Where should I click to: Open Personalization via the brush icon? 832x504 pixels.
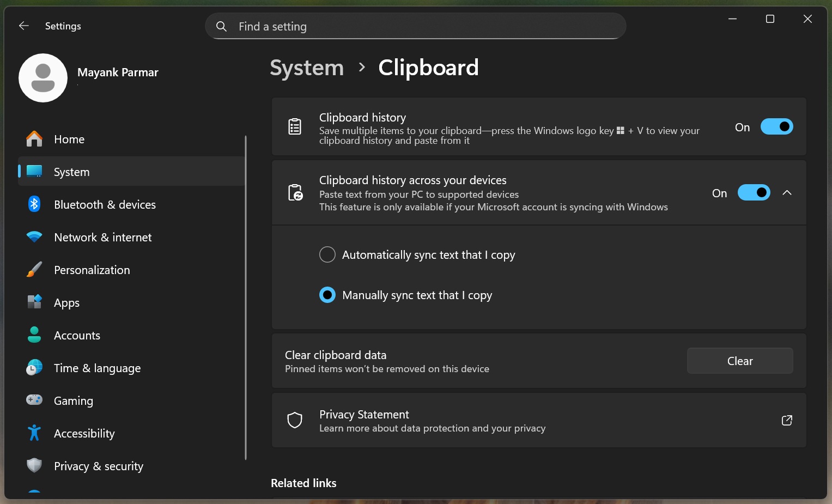click(x=34, y=270)
